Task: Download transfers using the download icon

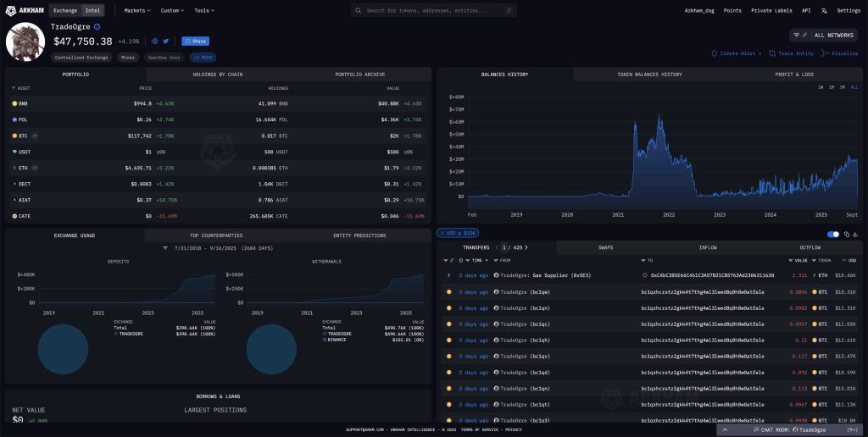Action: click(x=855, y=234)
